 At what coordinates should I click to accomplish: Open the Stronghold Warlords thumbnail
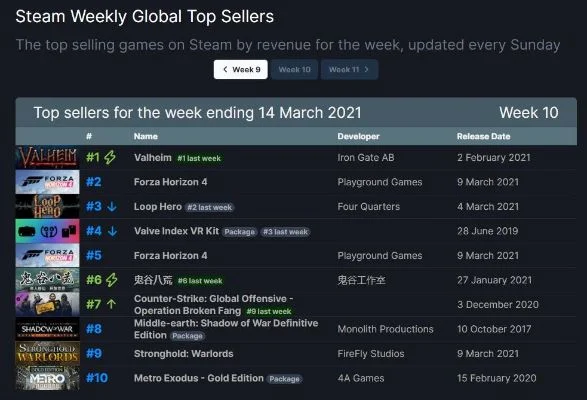click(48, 353)
